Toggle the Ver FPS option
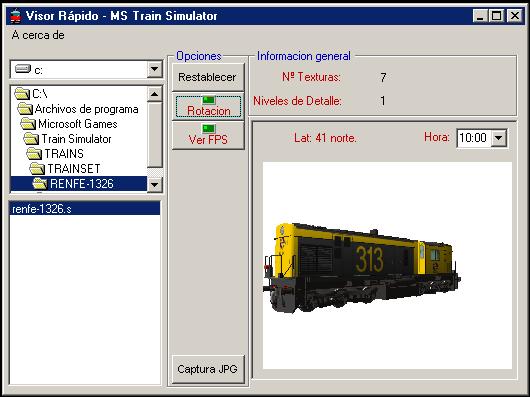Screen dimensions: 530x397 click(x=208, y=135)
